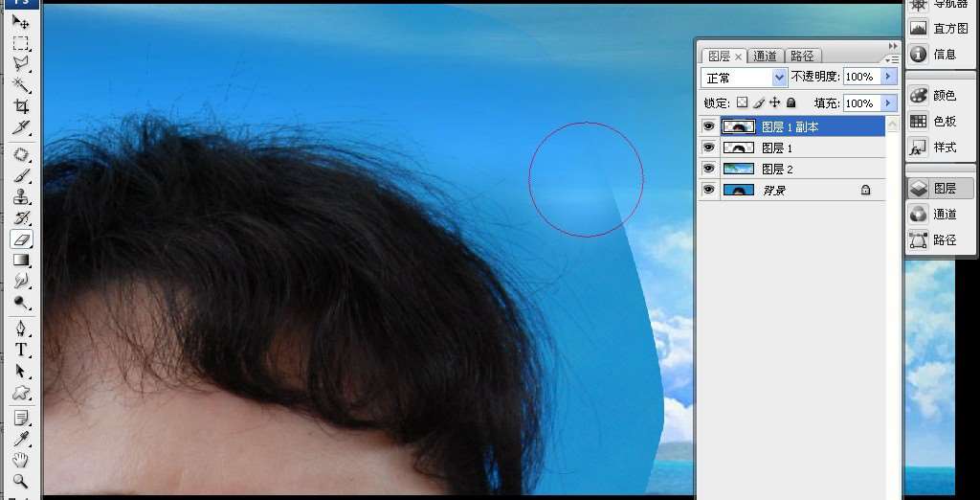Click the 填充 100% field
The image size is (980, 500).
862,103
